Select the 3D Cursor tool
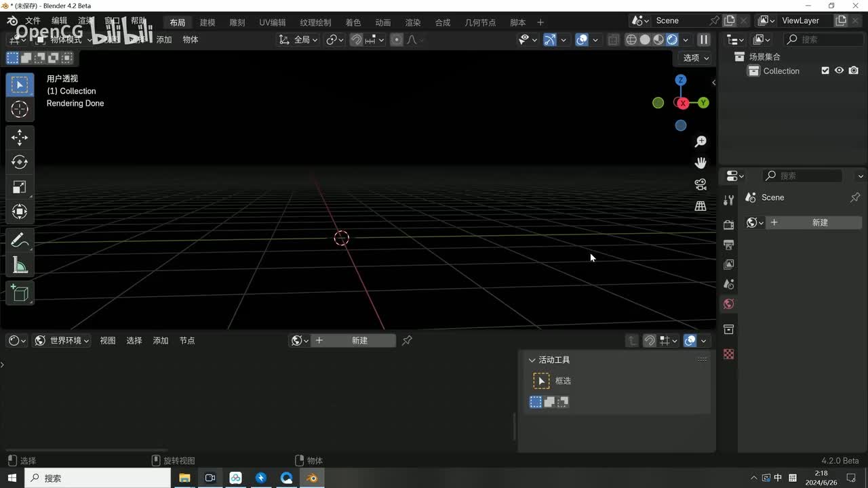Image resolution: width=868 pixels, height=488 pixels. tap(20, 109)
